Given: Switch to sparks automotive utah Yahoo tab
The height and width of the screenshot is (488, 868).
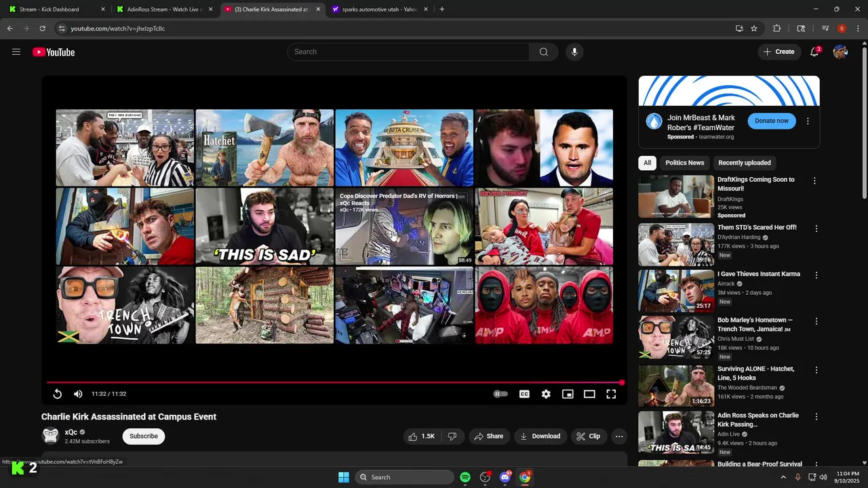Looking at the screenshot, I should tap(380, 9).
